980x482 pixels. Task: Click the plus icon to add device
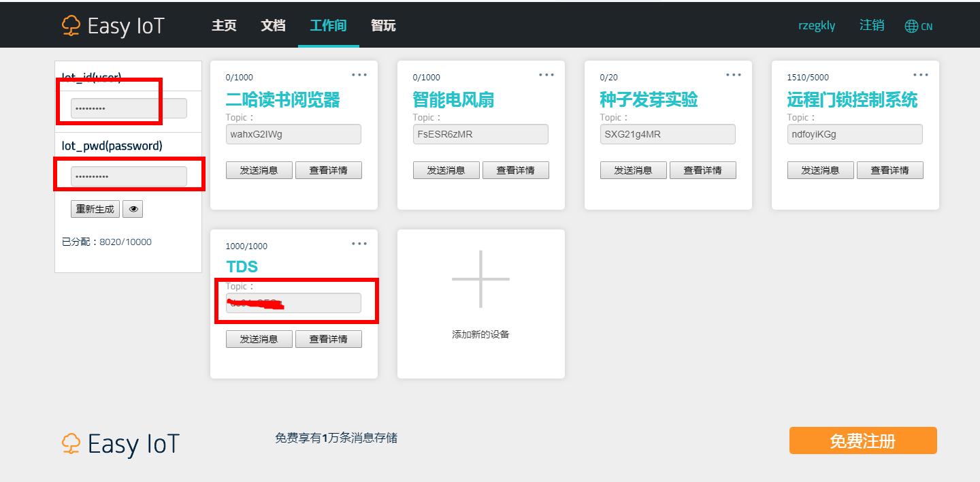click(481, 279)
